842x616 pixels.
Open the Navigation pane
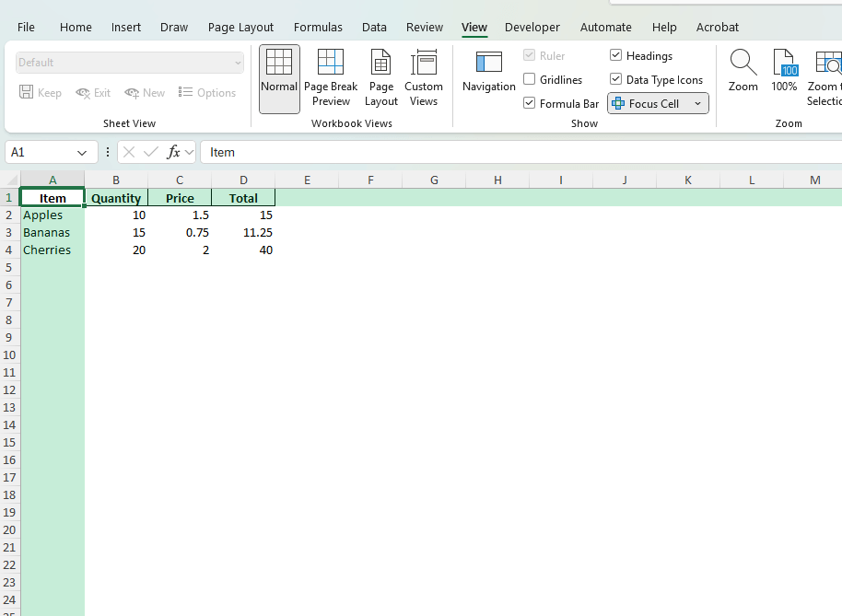pyautogui.click(x=488, y=73)
